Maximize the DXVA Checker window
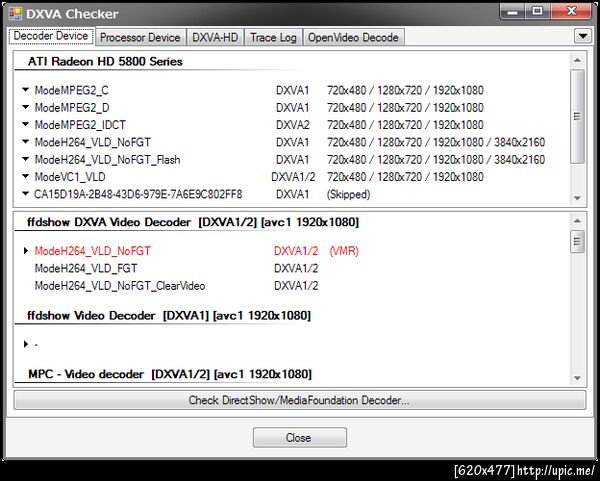The height and width of the screenshot is (481, 600). click(538, 11)
